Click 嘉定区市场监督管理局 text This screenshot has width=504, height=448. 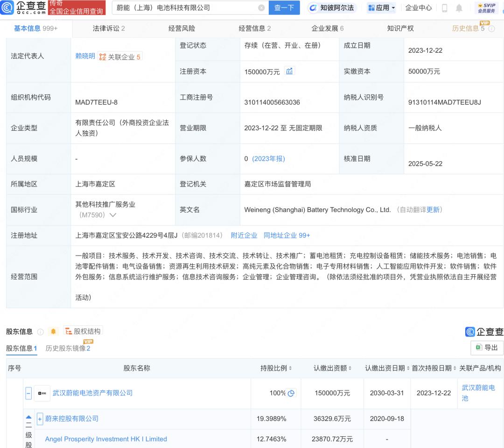coord(278,184)
